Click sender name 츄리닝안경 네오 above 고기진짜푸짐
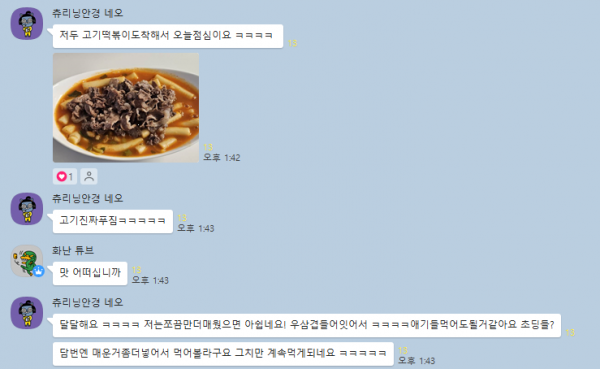The height and width of the screenshot is (369, 600). click(x=88, y=198)
